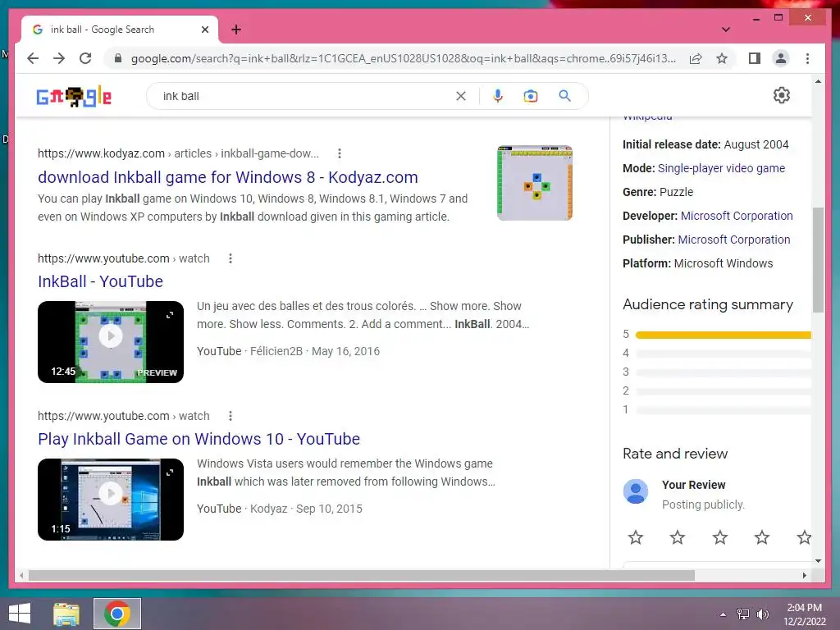Rate four stars in Your Review
The width and height of the screenshot is (840, 630).
coord(762,536)
